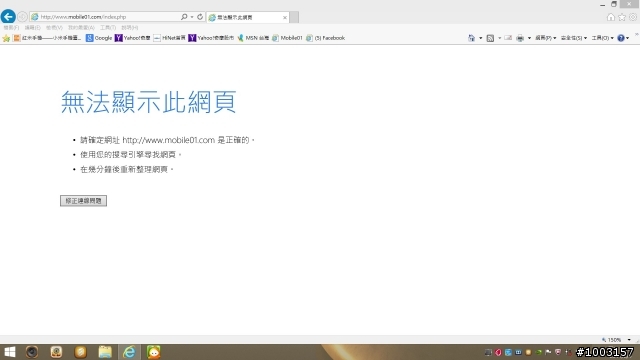The width and height of the screenshot is (640, 360).
Task: Open the address bar autocomplete dropdown arrow
Action: tap(192, 17)
